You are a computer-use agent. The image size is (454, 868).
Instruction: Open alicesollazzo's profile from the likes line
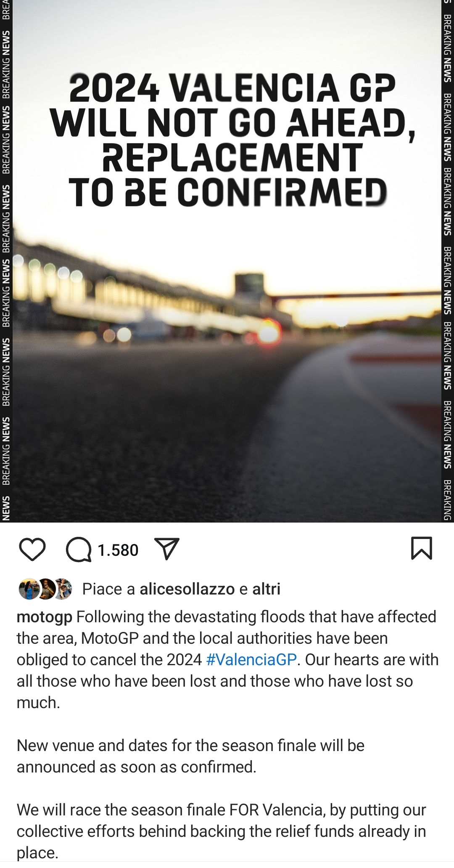click(187, 589)
